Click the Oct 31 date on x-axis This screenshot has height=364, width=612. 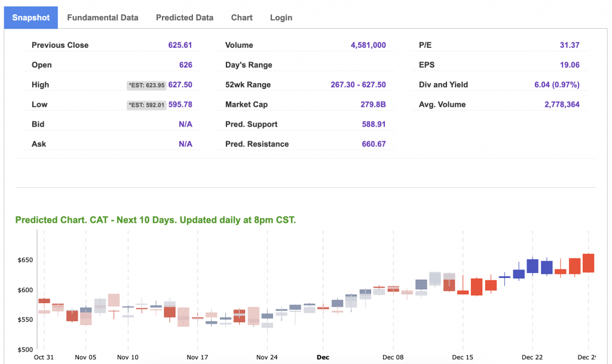pos(44,357)
